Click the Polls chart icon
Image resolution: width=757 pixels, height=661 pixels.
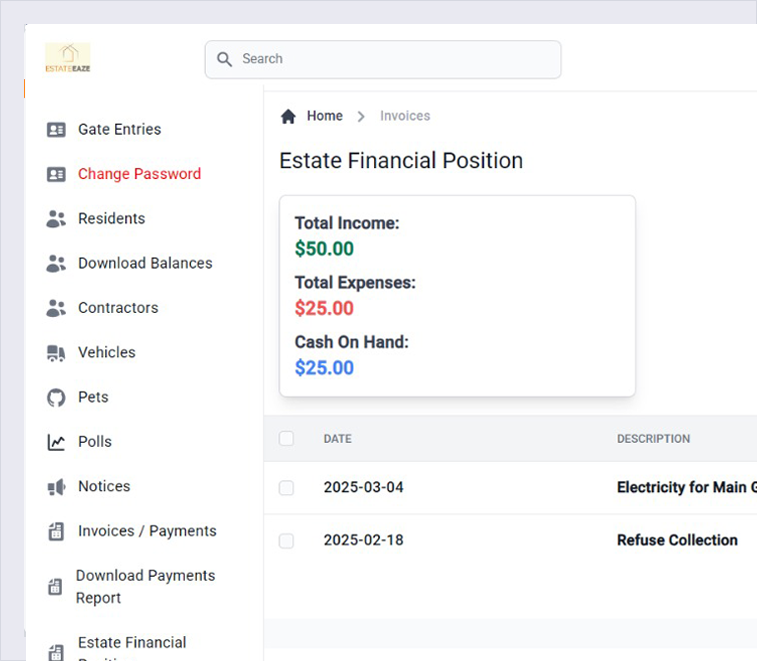point(56,442)
